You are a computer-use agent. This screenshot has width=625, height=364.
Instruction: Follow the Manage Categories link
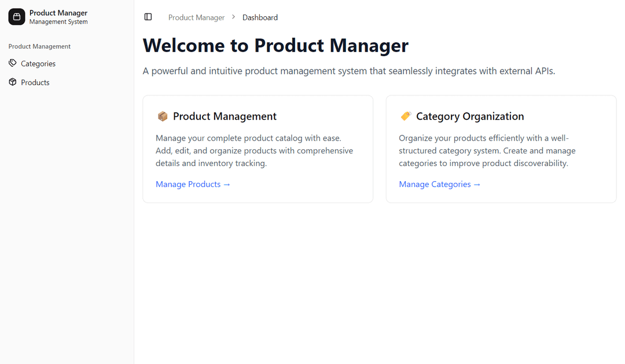click(x=439, y=184)
